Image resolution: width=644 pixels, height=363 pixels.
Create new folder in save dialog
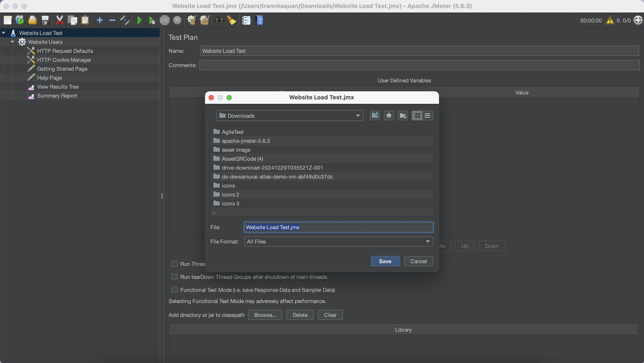point(403,115)
